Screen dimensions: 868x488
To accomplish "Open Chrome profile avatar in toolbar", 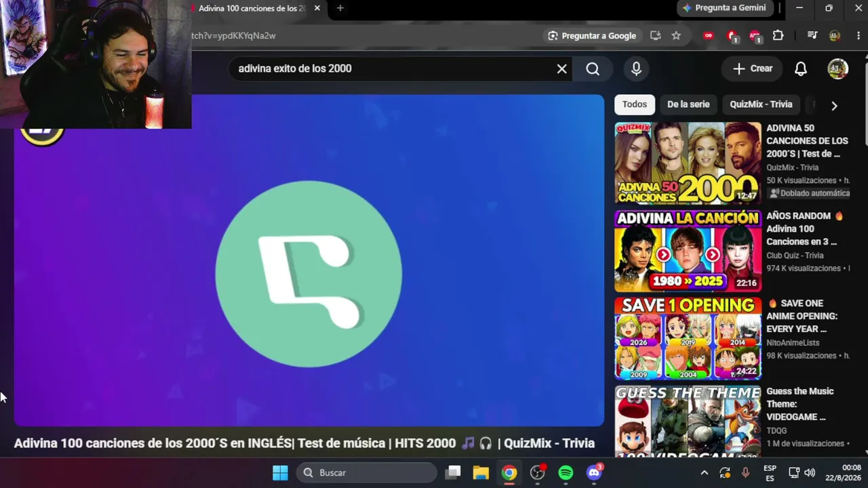I will 835,36.
